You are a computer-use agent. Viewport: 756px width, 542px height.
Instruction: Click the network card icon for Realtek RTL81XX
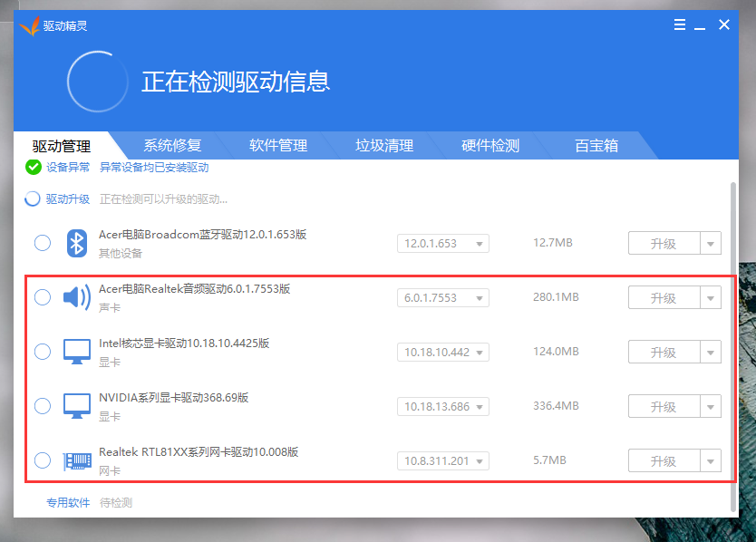coord(77,460)
